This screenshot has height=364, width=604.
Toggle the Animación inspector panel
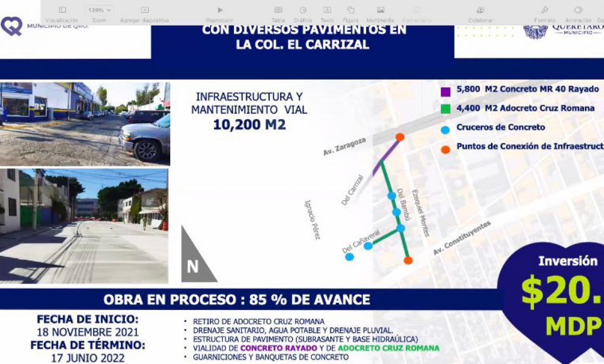click(578, 14)
